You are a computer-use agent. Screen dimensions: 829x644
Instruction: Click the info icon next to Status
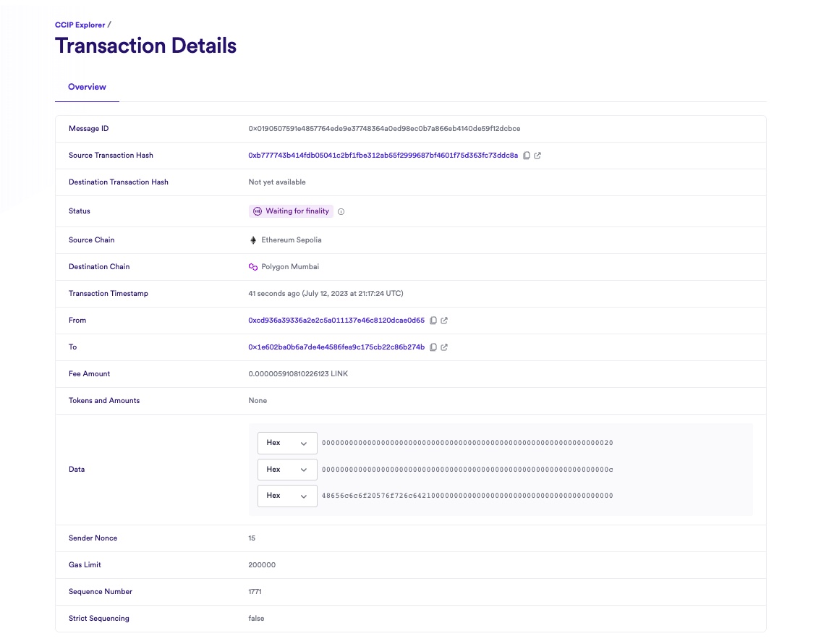click(341, 211)
